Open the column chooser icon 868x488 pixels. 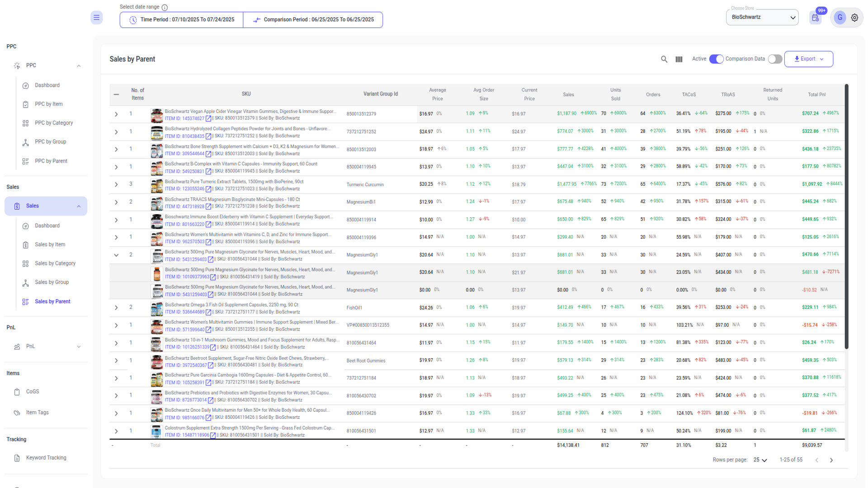pos(679,59)
